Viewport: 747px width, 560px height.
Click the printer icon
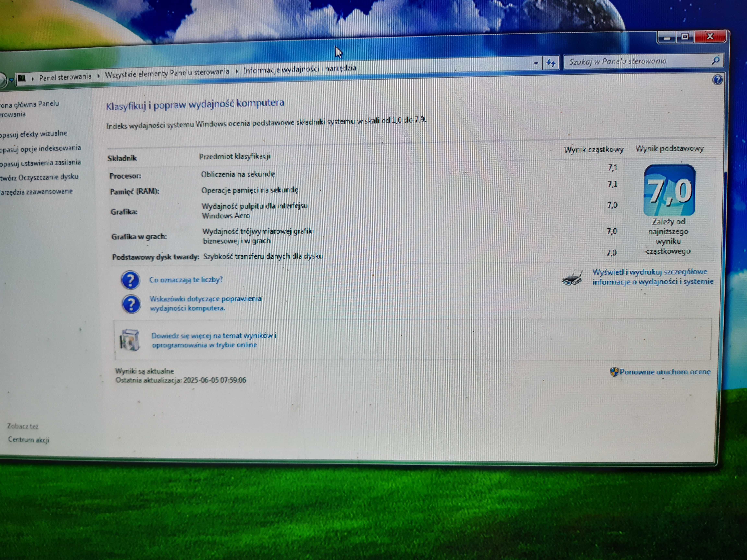click(572, 278)
